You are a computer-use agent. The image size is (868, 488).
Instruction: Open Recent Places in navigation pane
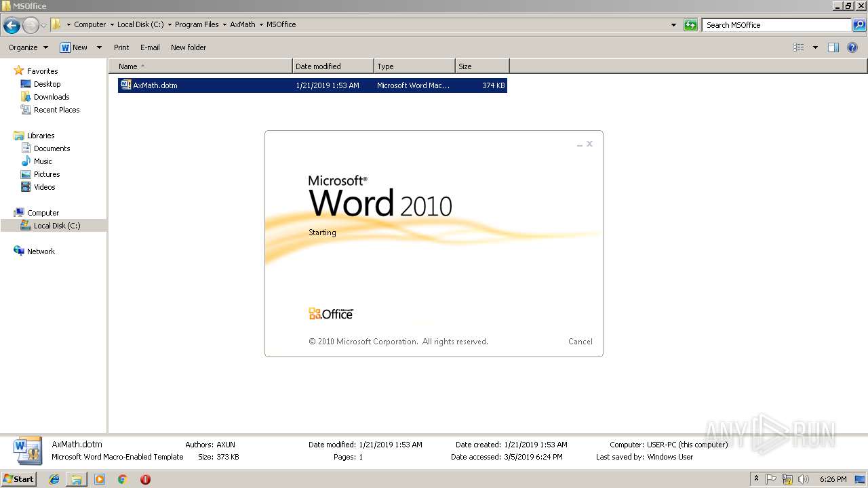click(56, 110)
